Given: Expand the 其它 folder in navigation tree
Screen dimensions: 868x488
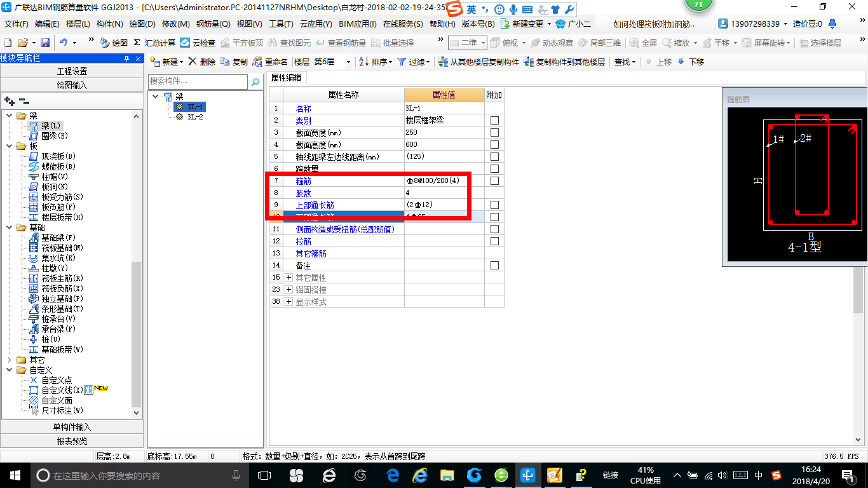Looking at the screenshot, I should coord(10,360).
